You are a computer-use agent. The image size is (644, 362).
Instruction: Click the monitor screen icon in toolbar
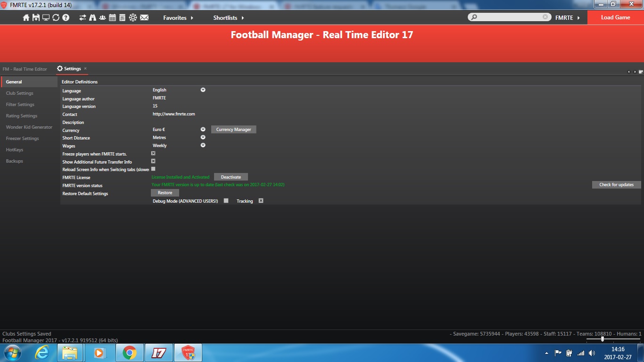coord(46,17)
